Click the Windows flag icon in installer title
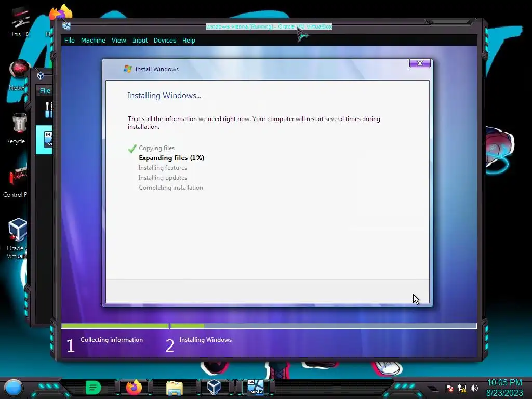Image resolution: width=532 pixels, height=399 pixels. [x=128, y=69]
